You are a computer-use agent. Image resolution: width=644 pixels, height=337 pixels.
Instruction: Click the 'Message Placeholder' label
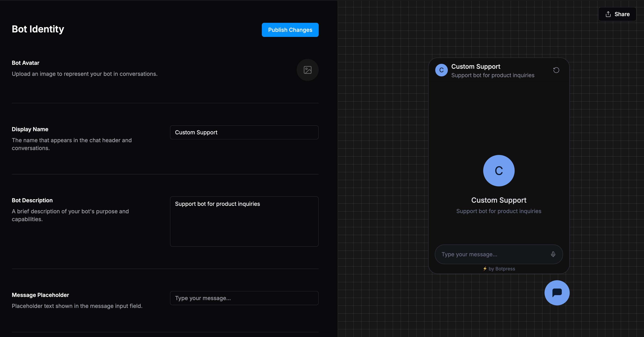[40, 295]
